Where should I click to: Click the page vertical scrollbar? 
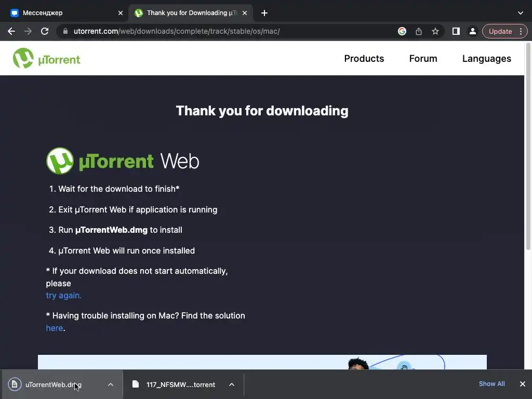[528, 146]
